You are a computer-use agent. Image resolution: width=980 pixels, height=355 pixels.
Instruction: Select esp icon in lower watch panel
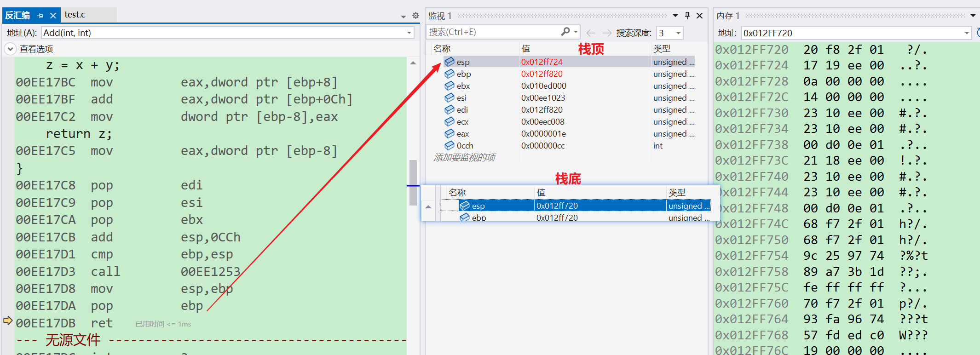pos(465,206)
